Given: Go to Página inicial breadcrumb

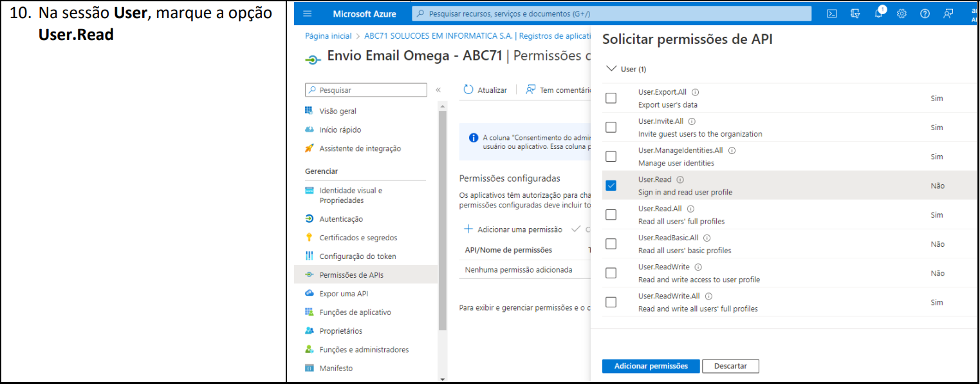Looking at the screenshot, I should (328, 36).
